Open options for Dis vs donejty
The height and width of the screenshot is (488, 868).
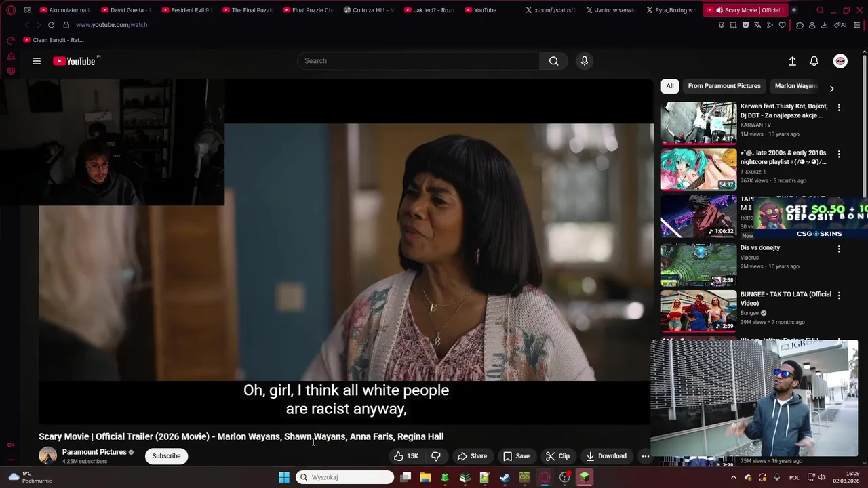pos(839,249)
